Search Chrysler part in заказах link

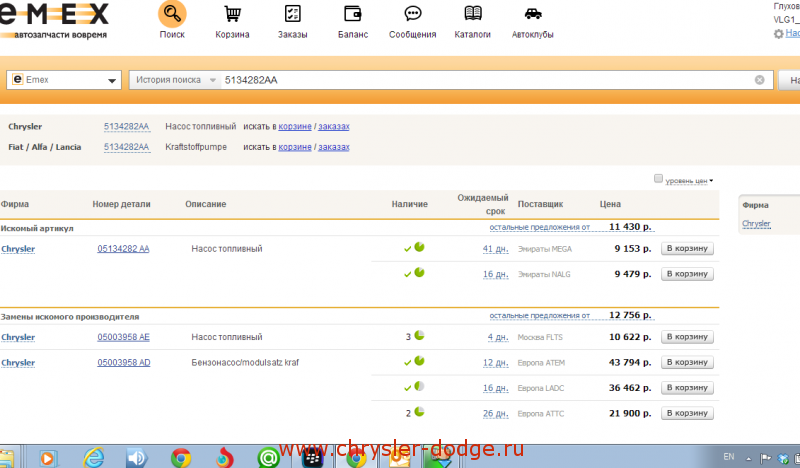coord(334,127)
